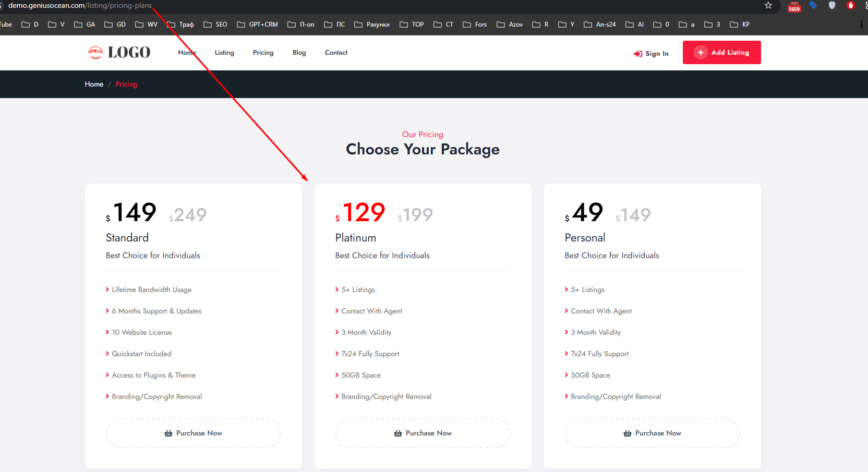
Task: Open the Blog menu item
Action: 299,53
